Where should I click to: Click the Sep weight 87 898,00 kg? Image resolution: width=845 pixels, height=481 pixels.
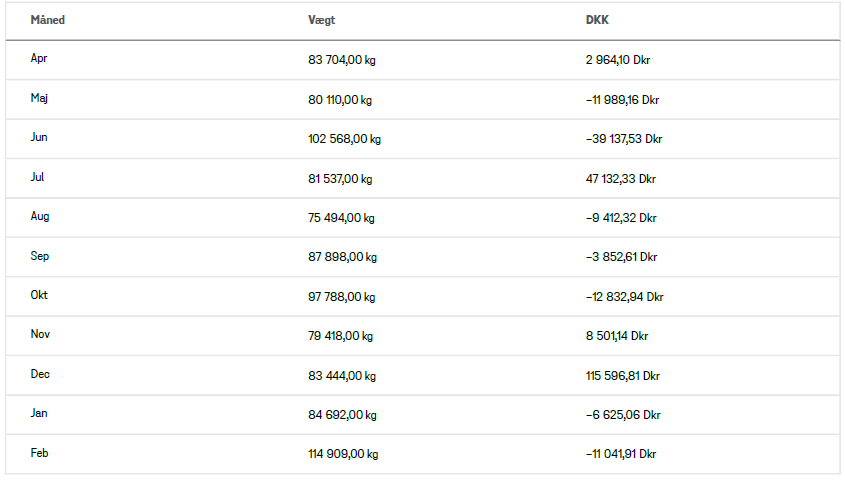(342, 257)
